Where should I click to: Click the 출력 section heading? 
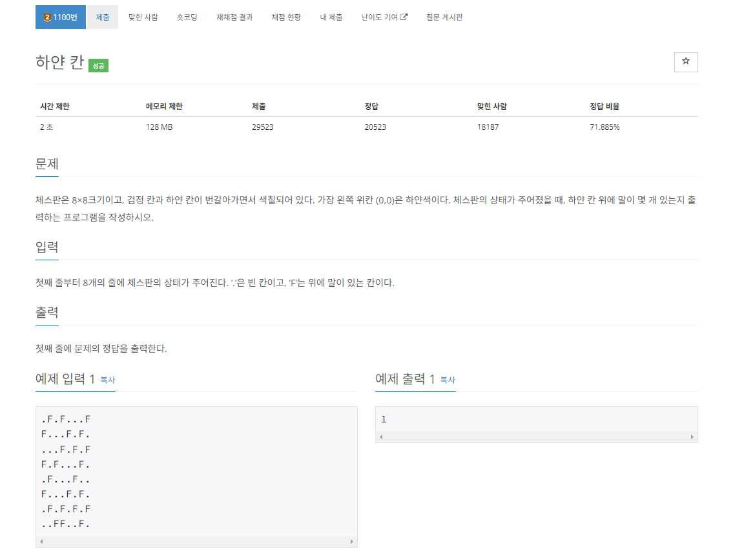tap(47, 313)
